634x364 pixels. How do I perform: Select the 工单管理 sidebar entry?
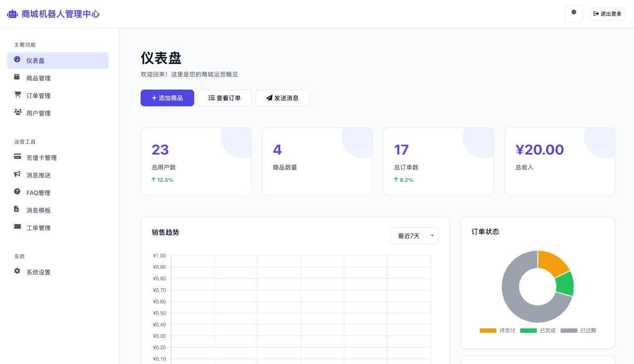click(38, 227)
